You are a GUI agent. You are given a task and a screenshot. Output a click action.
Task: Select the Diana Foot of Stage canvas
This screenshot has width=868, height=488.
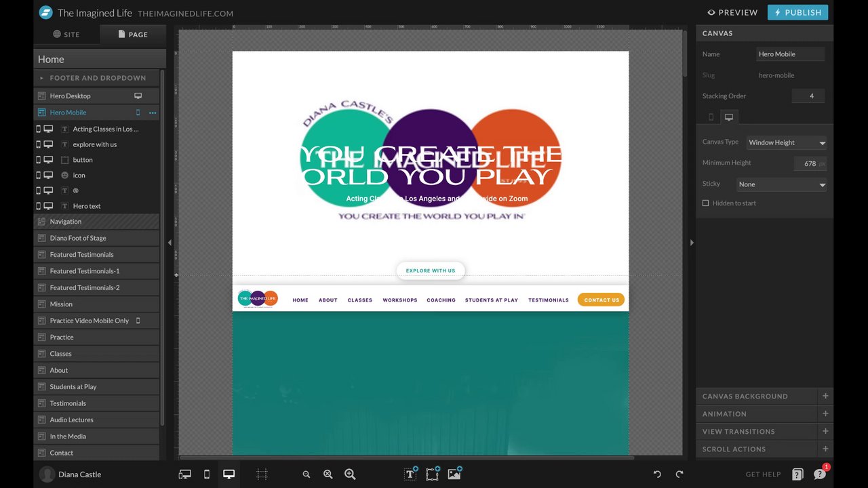tap(96, 238)
